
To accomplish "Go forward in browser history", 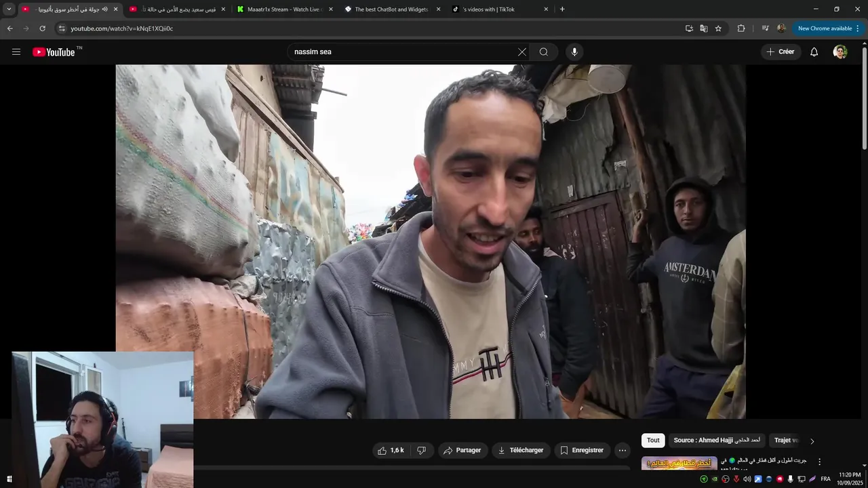I will 26,28.
